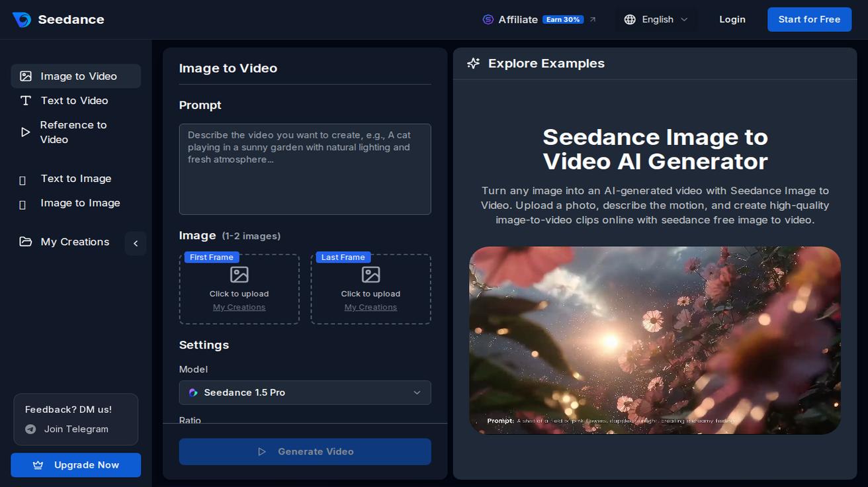Click the Image to Image sidebar icon
The image size is (868, 487).
(x=23, y=205)
